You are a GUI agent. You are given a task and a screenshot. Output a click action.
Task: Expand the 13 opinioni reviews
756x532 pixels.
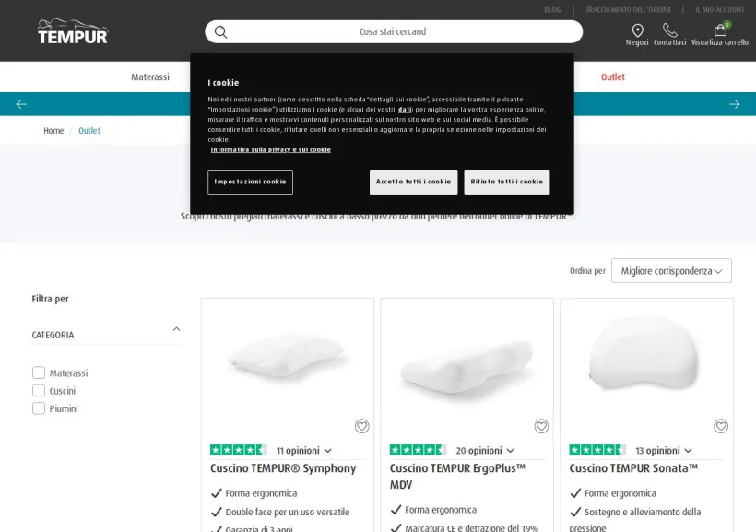pos(664,451)
